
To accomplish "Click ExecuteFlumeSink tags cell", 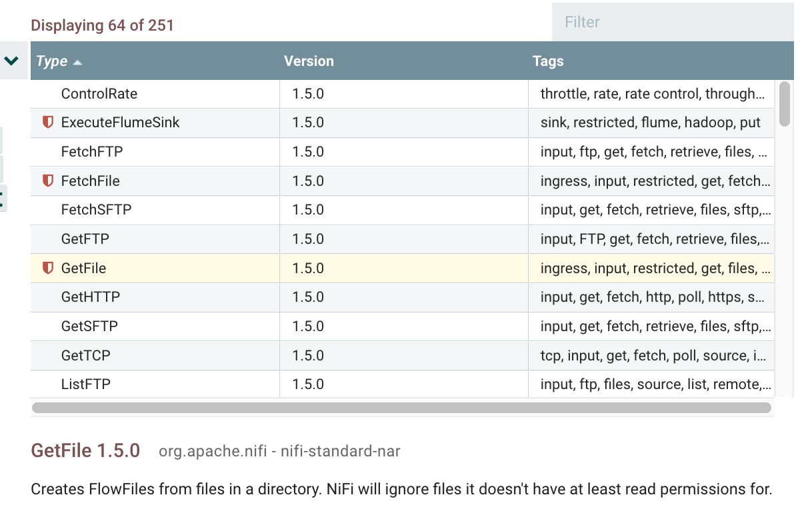I will click(650, 123).
